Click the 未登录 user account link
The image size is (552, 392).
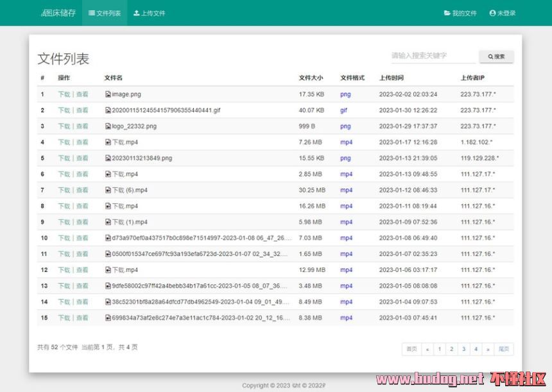503,13
